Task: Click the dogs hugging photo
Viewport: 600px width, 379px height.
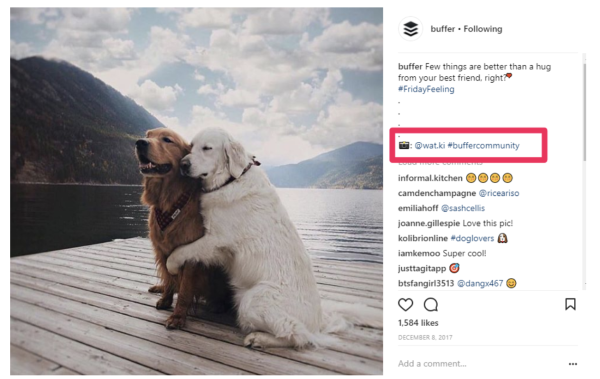Action: tap(196, 191)
